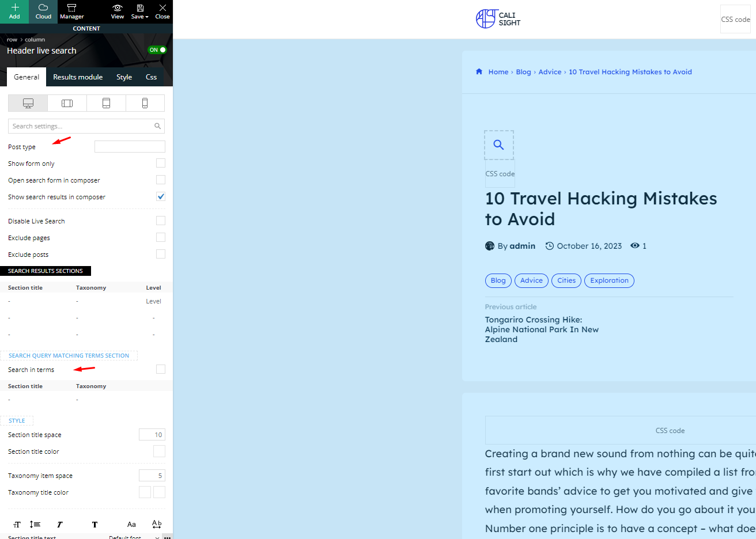Select desktop viewport icon
This screenshot has height=539, width=756.
[28, 103]
